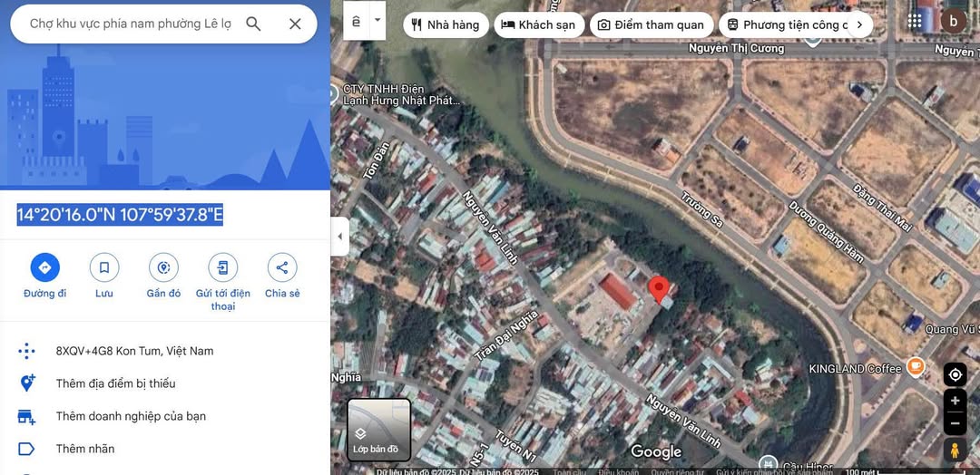Clear the search with X icon

(295, 24)
